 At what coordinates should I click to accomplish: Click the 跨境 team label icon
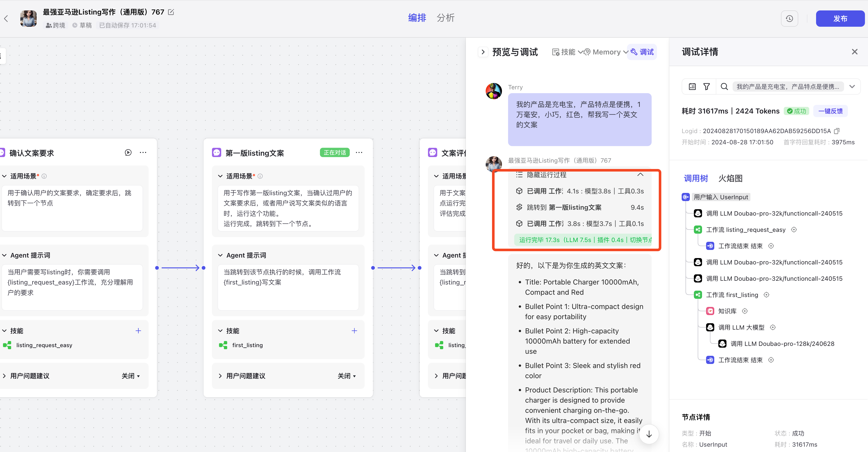tap(49, 26)
